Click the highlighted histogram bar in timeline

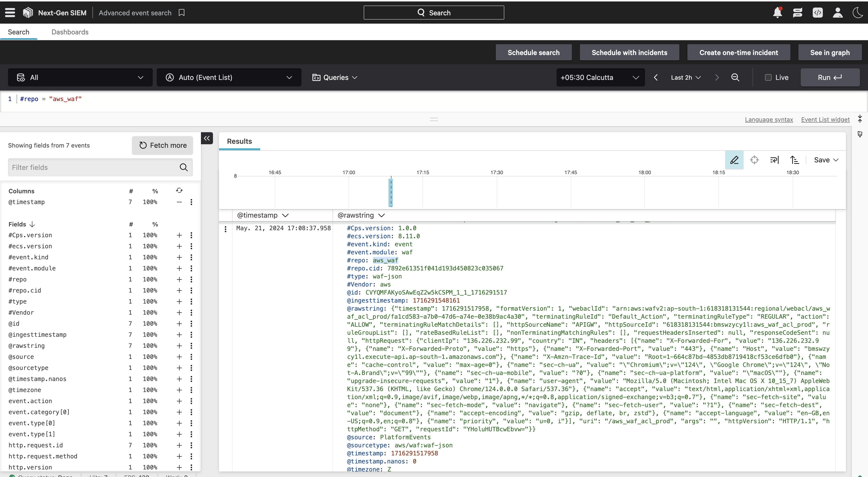tap(391, 193)
